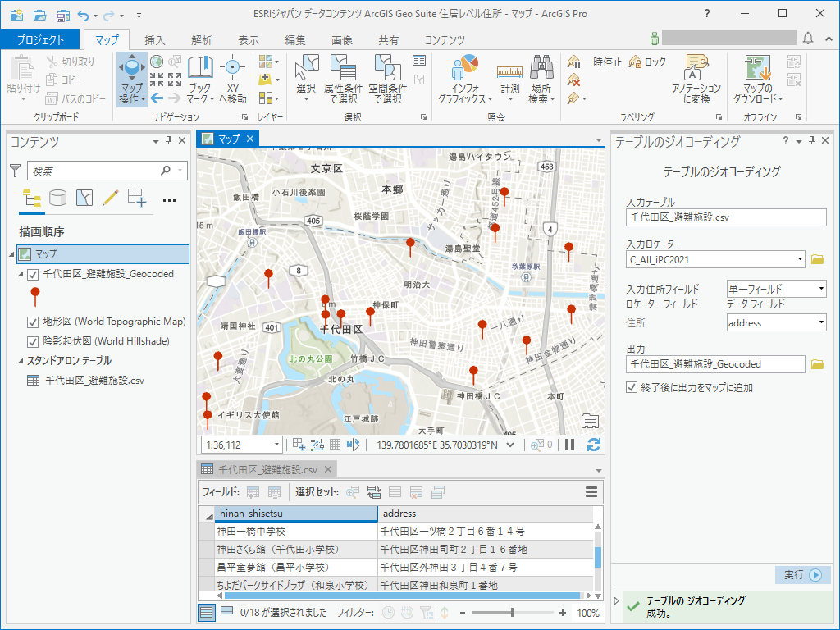Open the XYへ移動 Go To XY tool
Viewport: 840px width, 630px height.
[x=232, y=79]
